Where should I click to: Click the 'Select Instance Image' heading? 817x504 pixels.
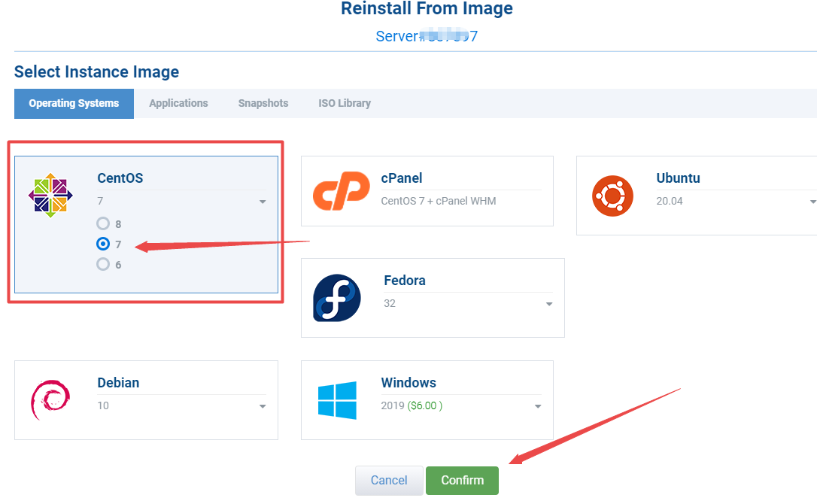pos(96,71)
